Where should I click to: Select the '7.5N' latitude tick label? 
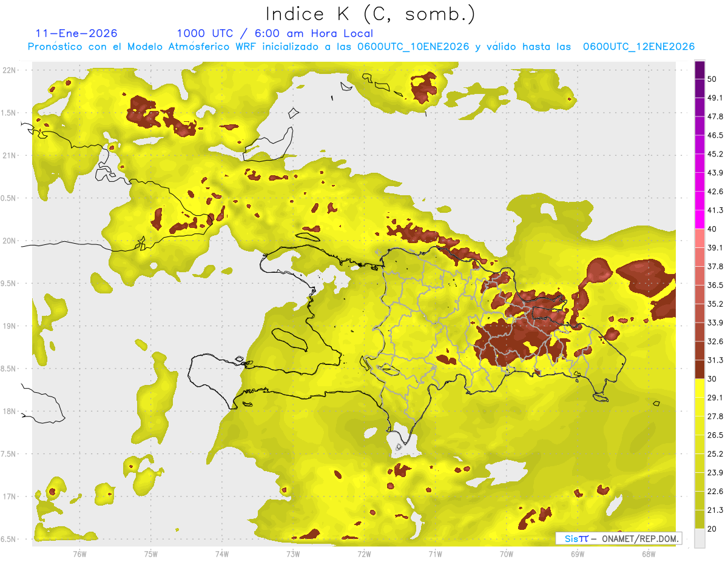point(8,454)
